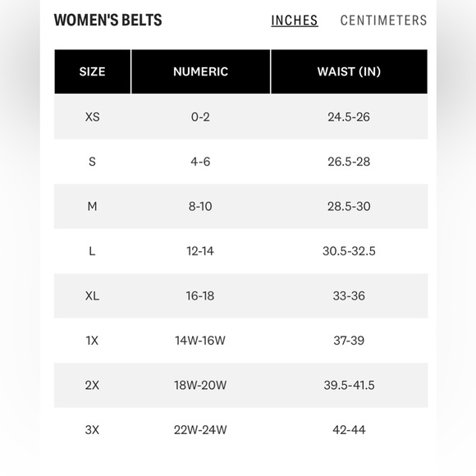Viewport: 476px width, 476px height.
Task: Click the WAIST (IN) column header
Action: coord(349,71)
